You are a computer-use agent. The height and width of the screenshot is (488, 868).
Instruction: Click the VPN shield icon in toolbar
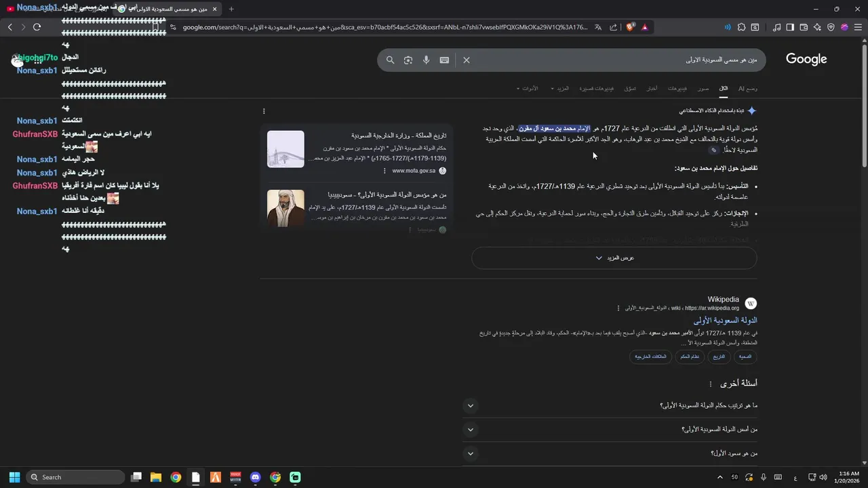coord(831,27)
